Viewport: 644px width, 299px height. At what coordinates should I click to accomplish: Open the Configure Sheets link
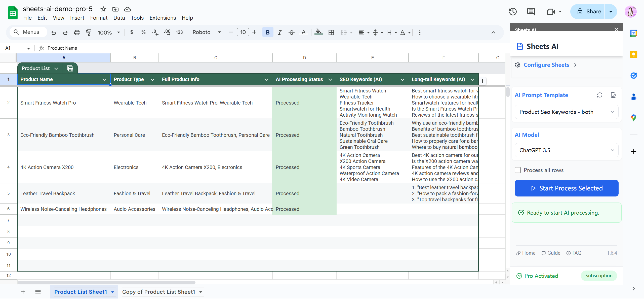pyautogui.click(x=546, y=65)
